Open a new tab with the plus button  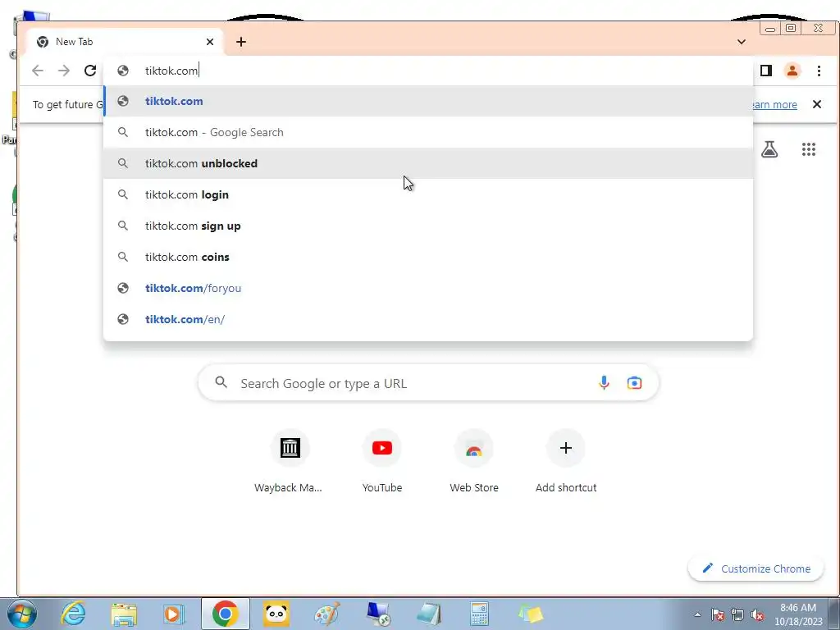241,42
